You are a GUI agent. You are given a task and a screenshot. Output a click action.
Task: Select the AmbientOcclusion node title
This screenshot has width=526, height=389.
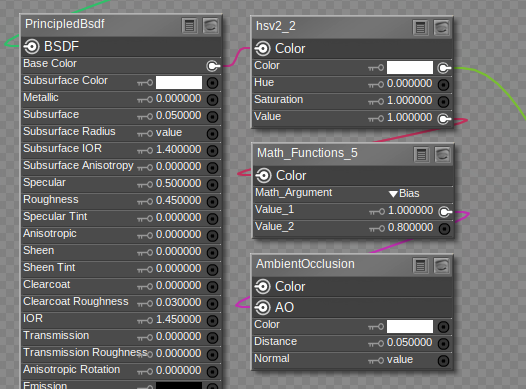305,264
